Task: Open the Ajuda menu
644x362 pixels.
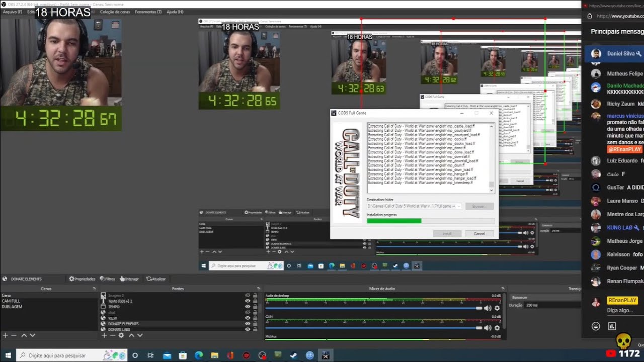Action: click(175, 12)
